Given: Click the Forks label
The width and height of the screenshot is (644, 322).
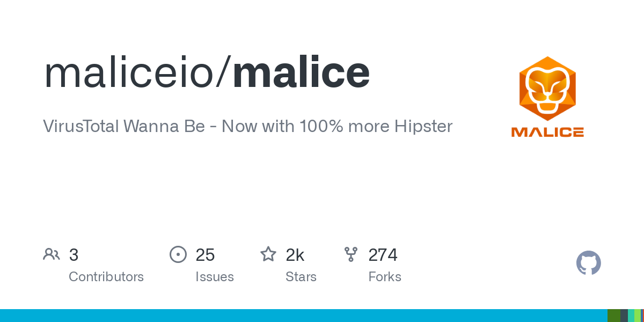Looking at the screenshot, I should pos(385,277).
